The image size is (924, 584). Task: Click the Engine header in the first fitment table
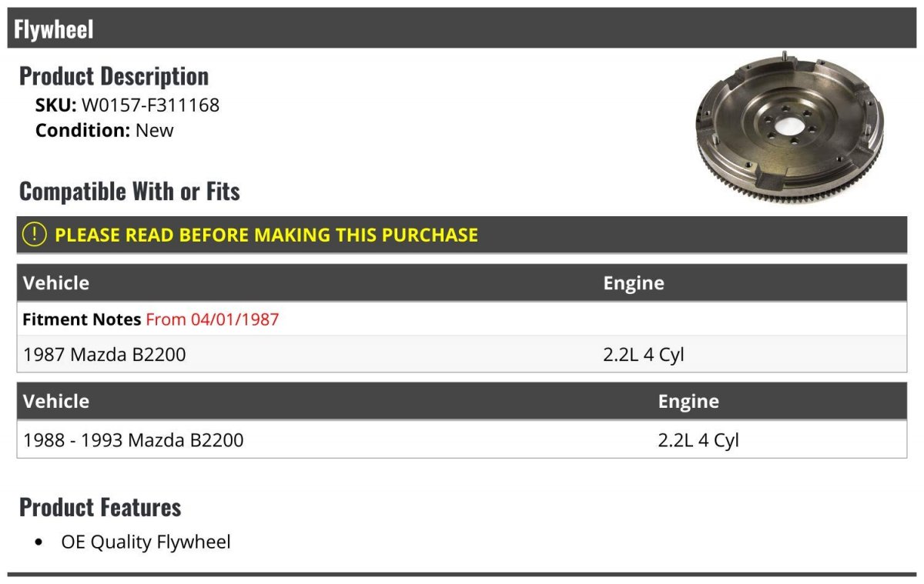coord(633,283)
